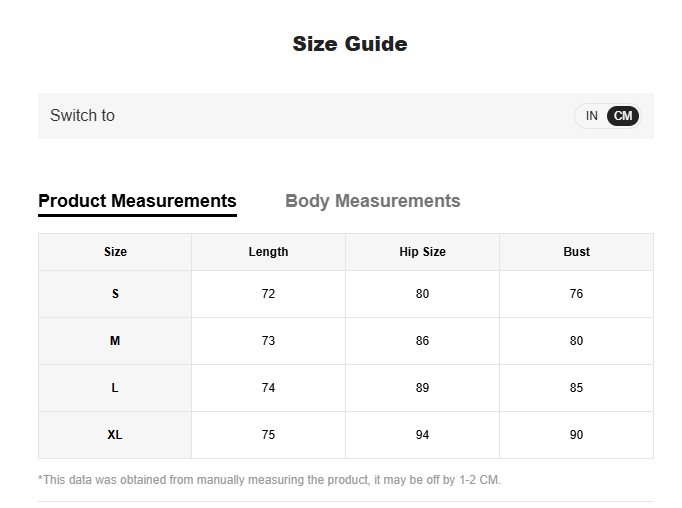Click the Length column header
The width and height of the screenshot is (682, 508).
click(268, 252)
